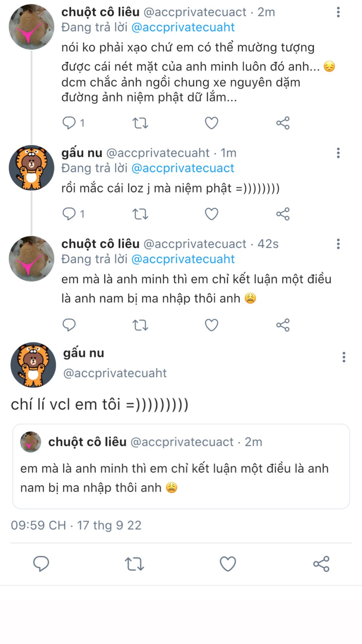Open replies on gấu nu's 1m reply

[x=69, y=214]
